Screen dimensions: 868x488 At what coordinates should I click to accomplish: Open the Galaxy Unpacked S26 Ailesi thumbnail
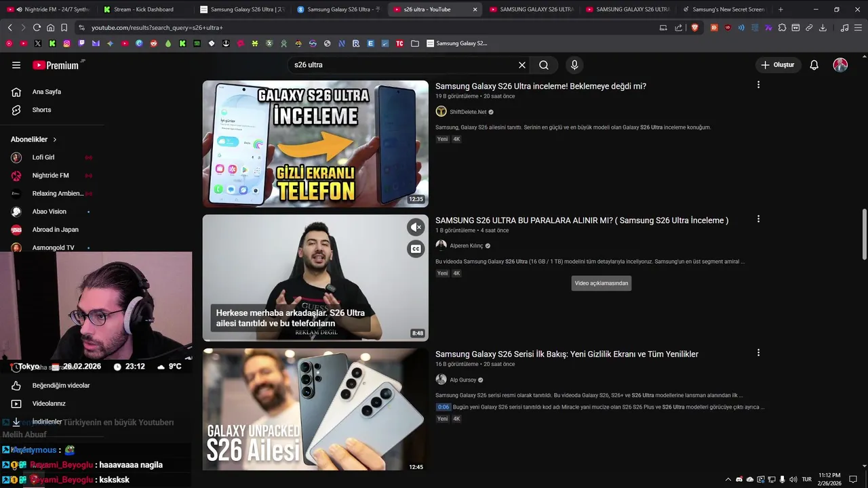[x=315, y=410]
